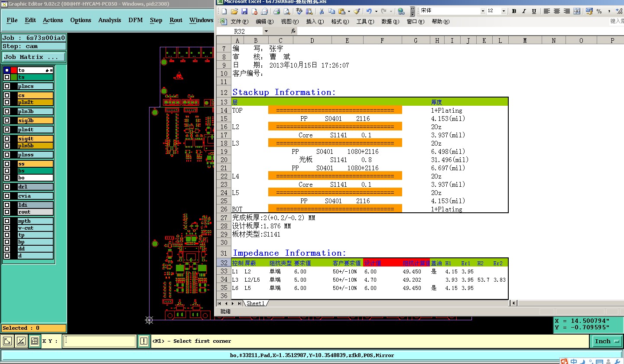
Task: Click the XY coordinate input field
Action: point(100,341)
